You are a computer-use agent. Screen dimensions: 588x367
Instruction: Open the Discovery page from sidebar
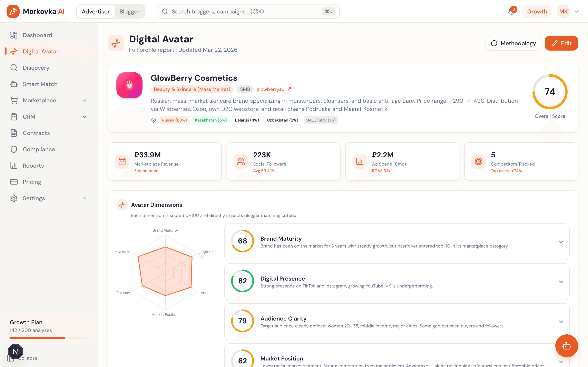[36, 68]
